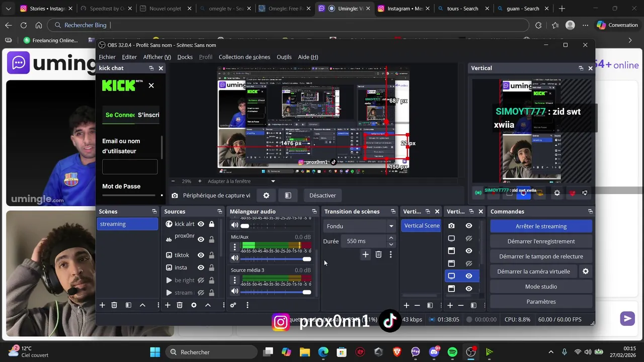Image resolution: width=644 pixels, height=362 pixels.
Task: Click Email ou nom d'utilisateur field
Action: pos(130,167)
